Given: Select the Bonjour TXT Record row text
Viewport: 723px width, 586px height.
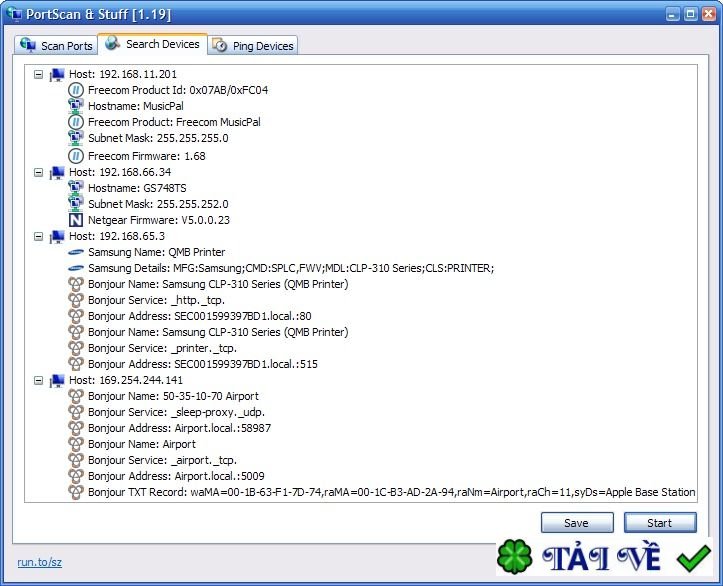Looking at the screenshot, I should [391, 492].
